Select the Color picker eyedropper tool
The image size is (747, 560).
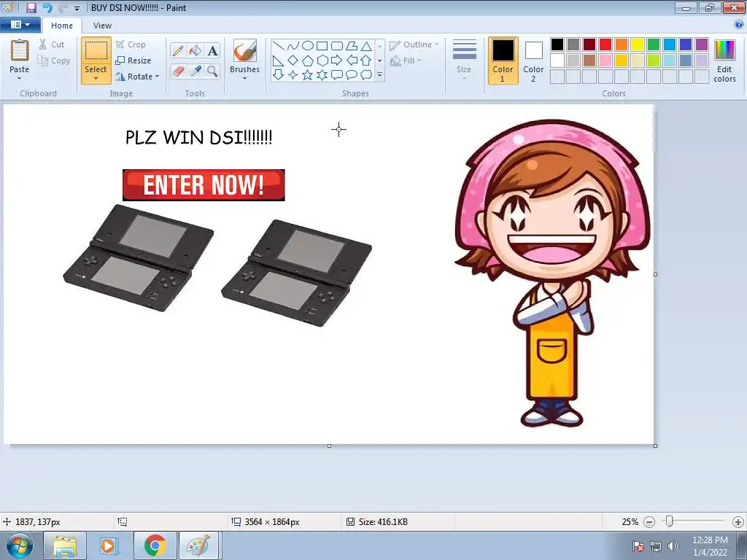196,71
